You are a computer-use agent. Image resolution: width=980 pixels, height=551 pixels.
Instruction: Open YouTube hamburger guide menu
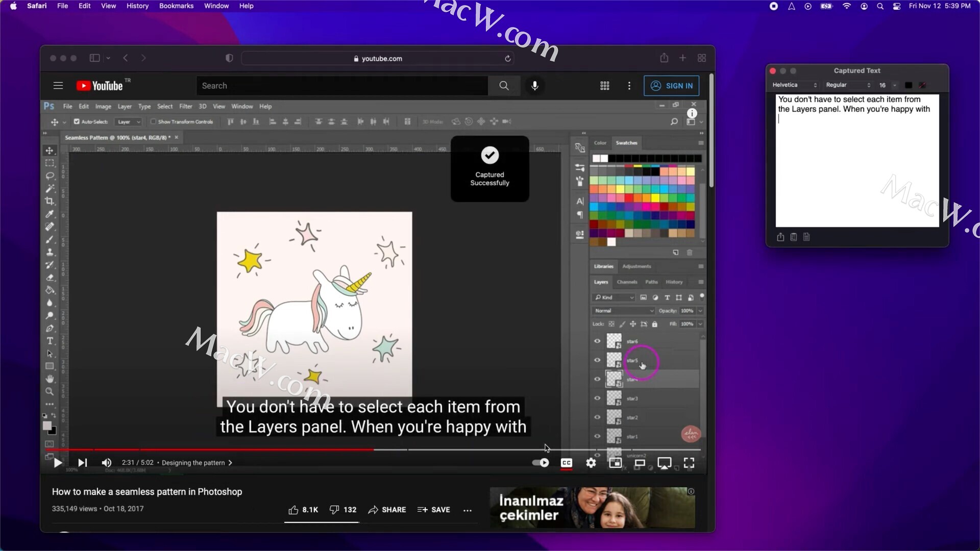click(x=58, y=86)
